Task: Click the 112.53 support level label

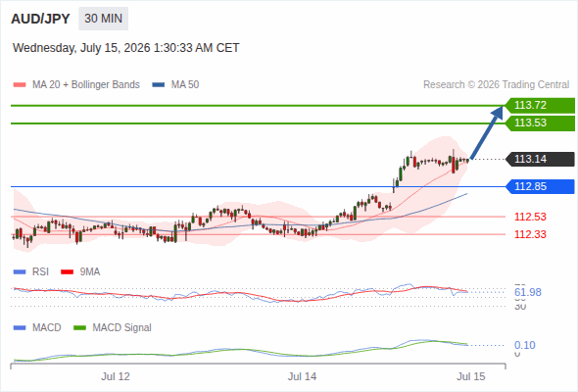Action: (530, 217)
